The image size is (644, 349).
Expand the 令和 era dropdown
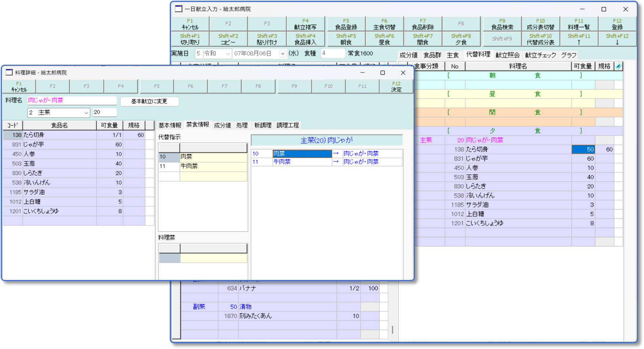228,54
